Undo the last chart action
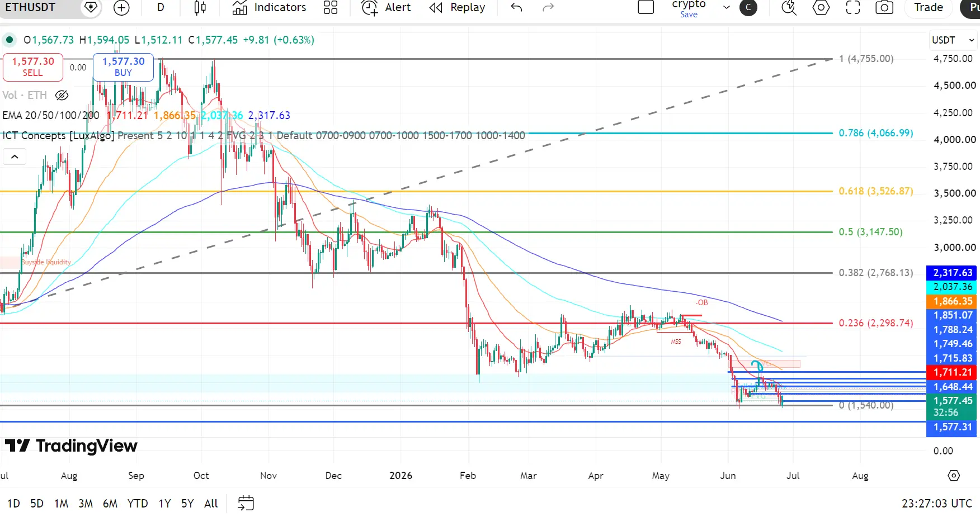 tap(516, 7)
